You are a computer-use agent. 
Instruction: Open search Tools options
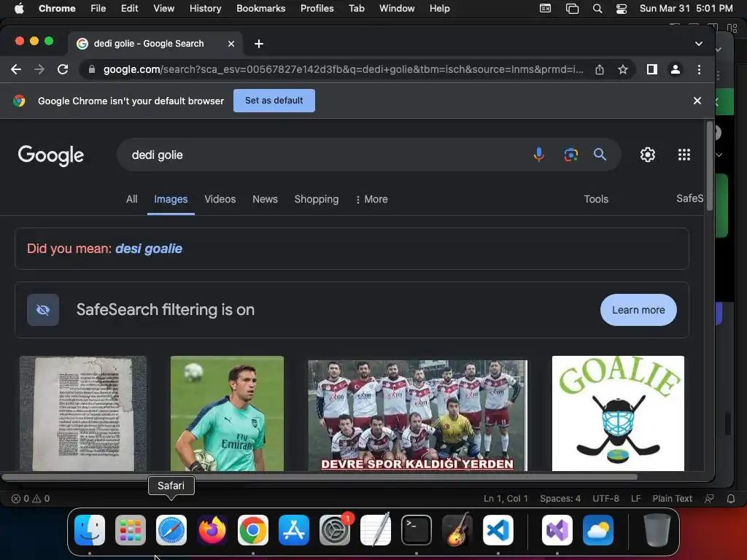pyautogui.click(x=596, y=199)
